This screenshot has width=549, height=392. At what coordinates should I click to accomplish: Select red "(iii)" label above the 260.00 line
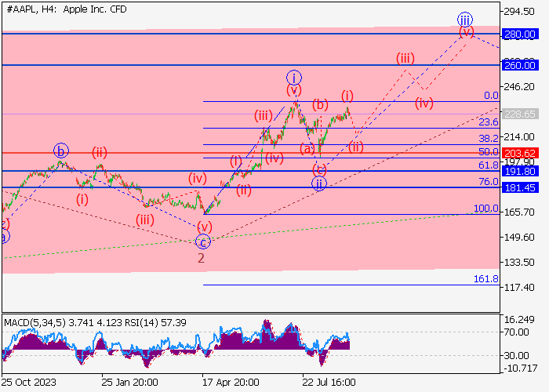coord(405,58)
